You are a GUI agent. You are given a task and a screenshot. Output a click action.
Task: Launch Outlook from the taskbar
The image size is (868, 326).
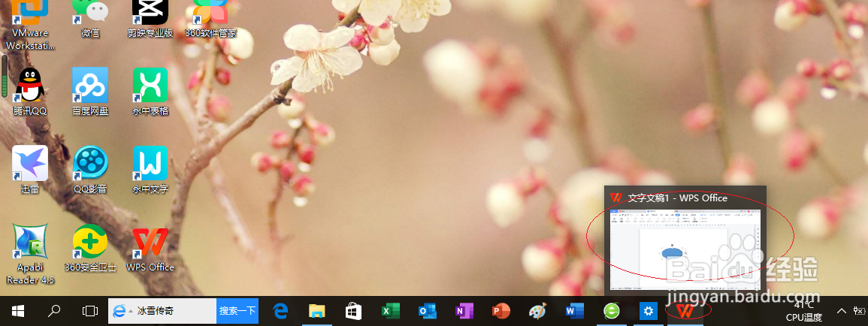(426, 311)
